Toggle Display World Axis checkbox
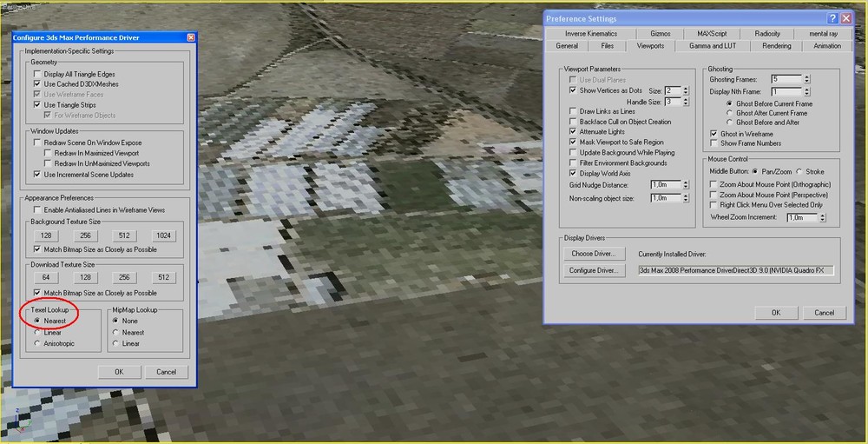 (573, 174)
